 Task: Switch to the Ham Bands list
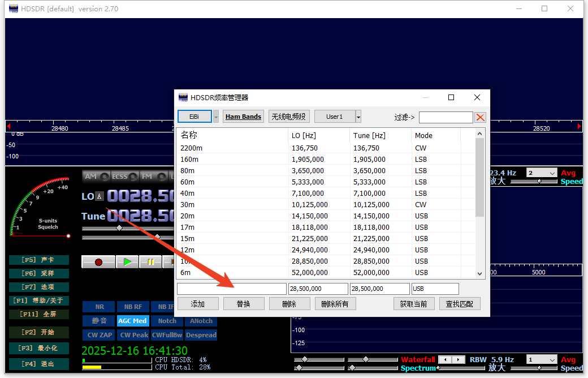coord(243,117)
